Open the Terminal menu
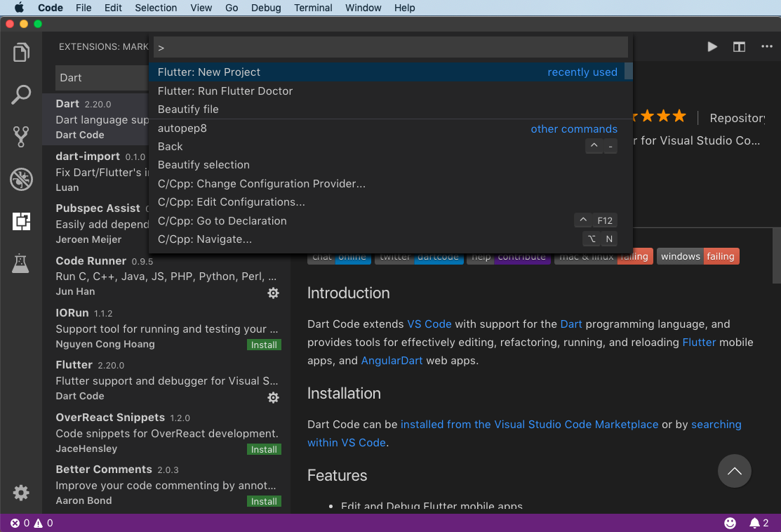Viewport: 781px width, 532px height. click(x=313, y=8)
